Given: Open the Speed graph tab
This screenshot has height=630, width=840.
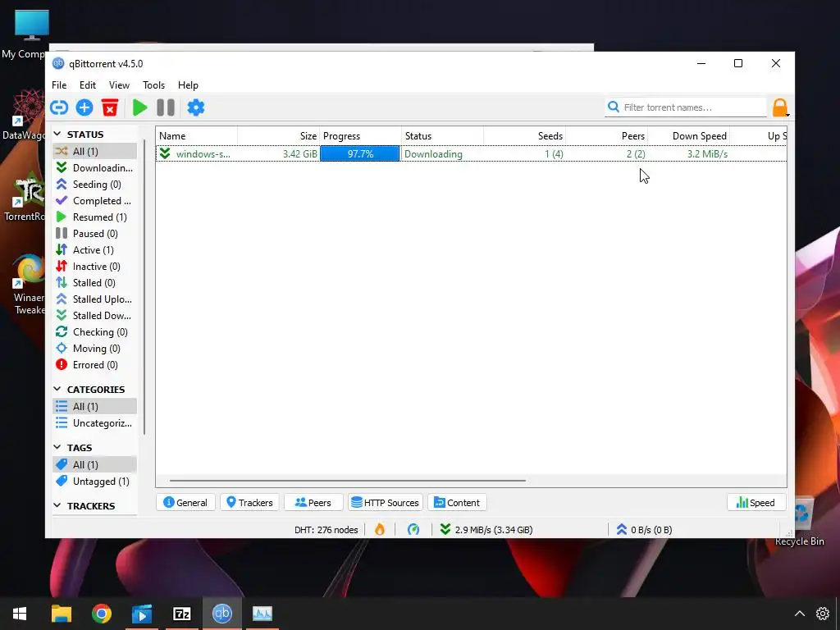Looking at the screenshot, I should 756,503.
